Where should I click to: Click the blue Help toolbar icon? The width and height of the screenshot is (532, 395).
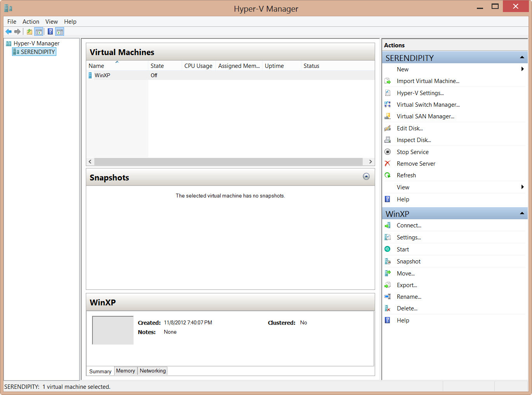[x=50, y=31]
